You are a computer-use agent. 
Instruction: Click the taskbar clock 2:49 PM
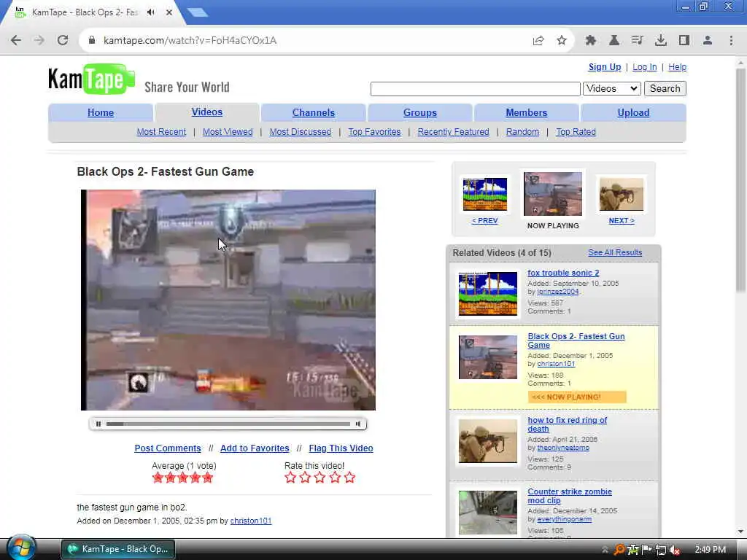tap(711, 550)
